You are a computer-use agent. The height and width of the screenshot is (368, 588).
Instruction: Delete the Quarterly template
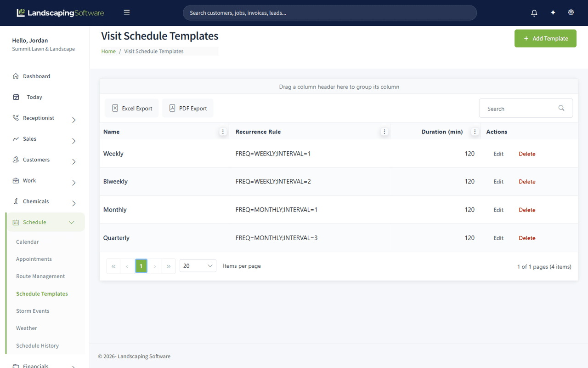(527, 238)
